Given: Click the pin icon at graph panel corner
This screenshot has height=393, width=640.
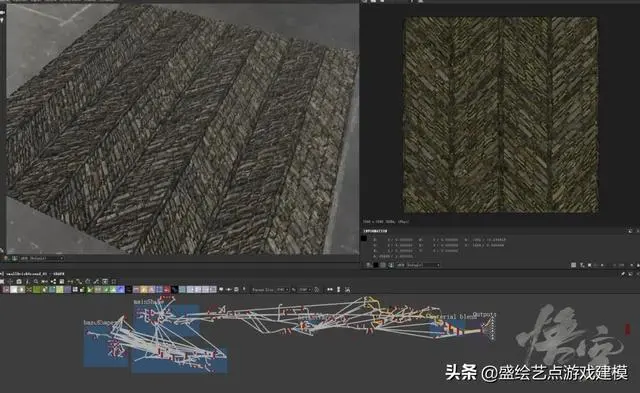Looking at the screenshot, I should [x=623, y=274].
